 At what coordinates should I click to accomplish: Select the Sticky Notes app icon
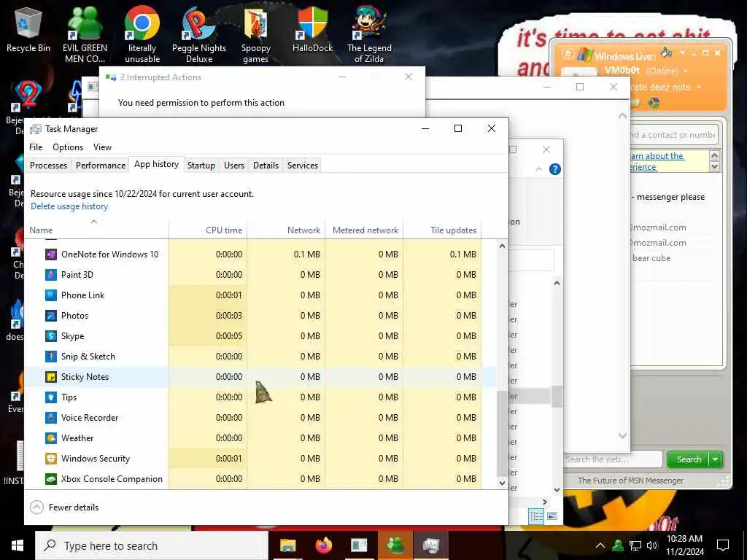[51, 377]
